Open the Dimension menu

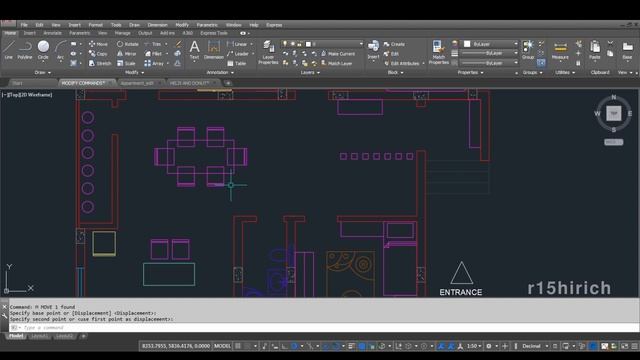click(x=158, y=25)
